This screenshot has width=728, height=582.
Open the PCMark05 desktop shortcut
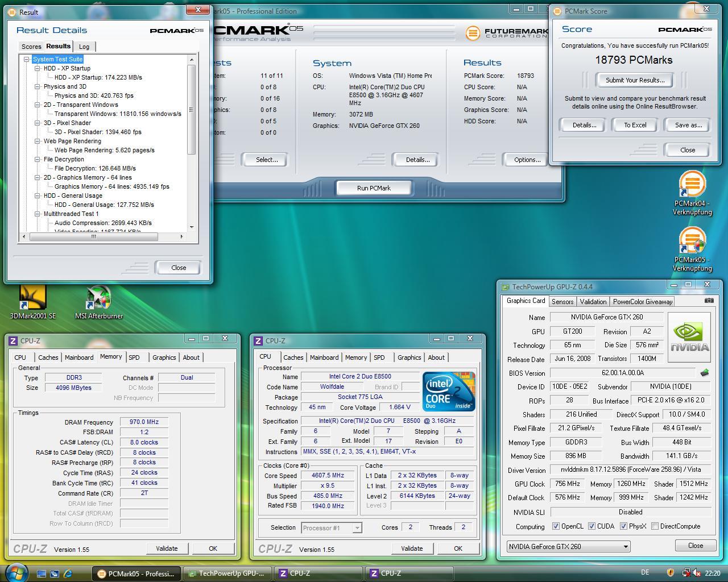click(x=692, y=250)
